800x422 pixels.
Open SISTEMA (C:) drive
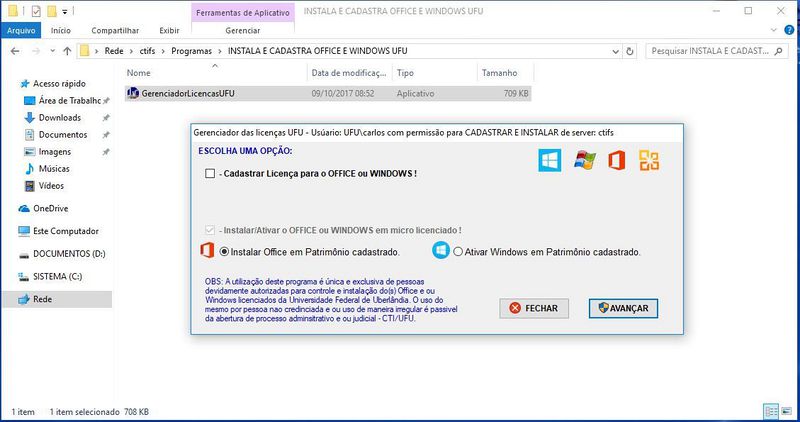[50, 276]
